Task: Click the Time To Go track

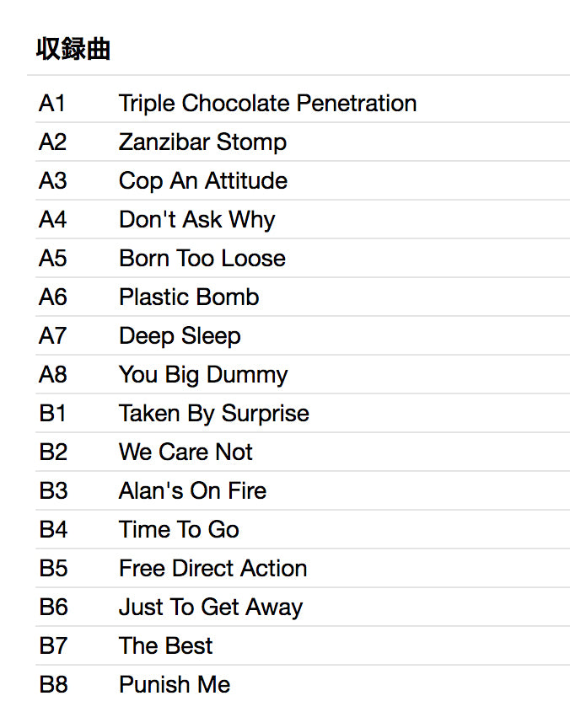Action: 179,530
